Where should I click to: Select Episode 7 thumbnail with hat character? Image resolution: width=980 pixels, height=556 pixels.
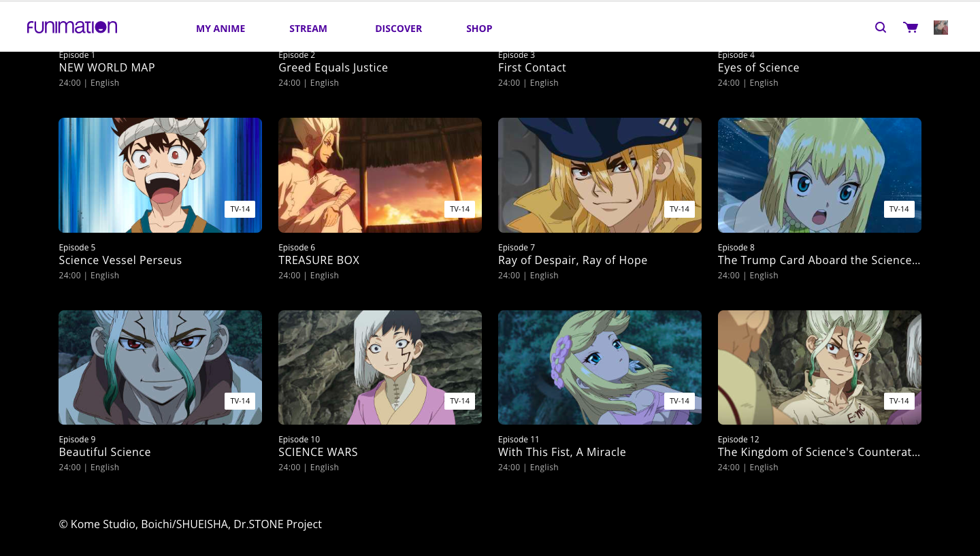600,175
